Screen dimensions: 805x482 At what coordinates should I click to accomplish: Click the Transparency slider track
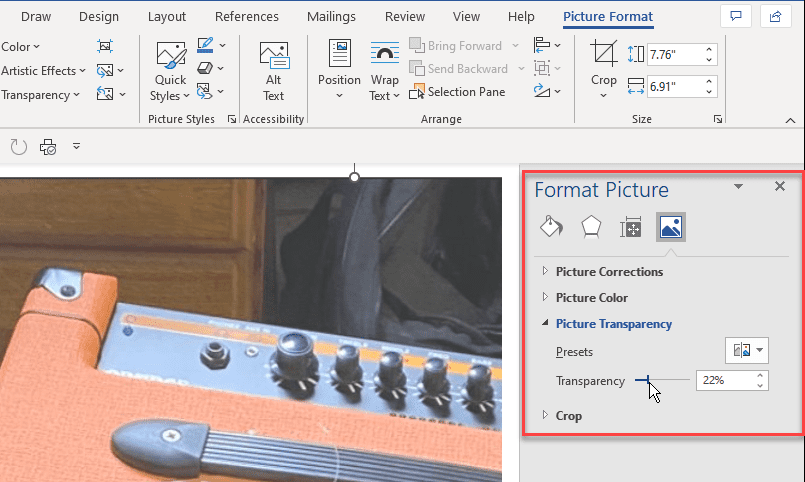672,381
